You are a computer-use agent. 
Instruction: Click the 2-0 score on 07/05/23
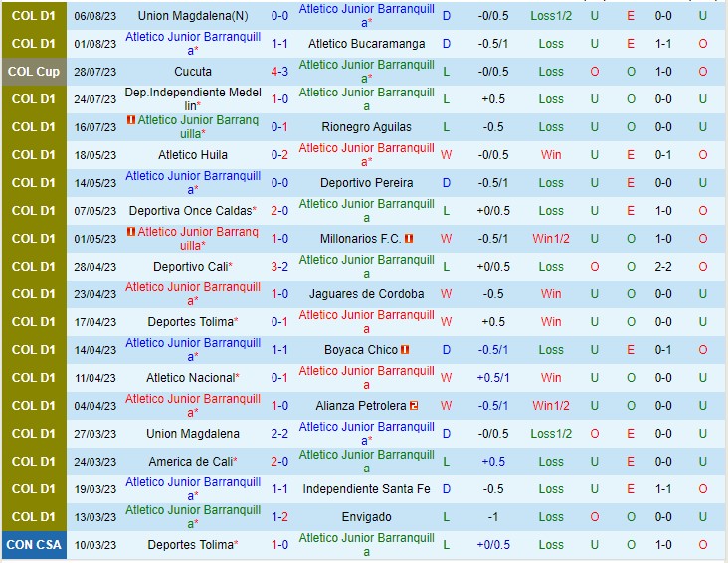click(x=279, y=211)
